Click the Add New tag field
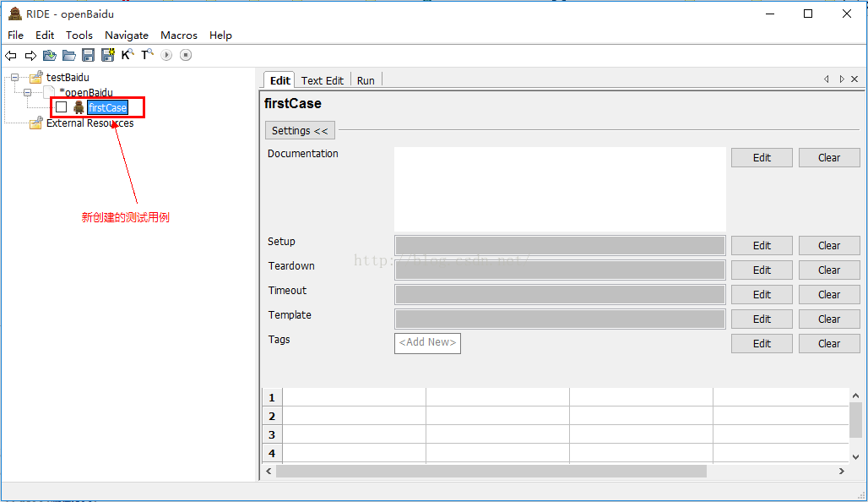This screenshot has height=502, width=868. click(427, 343)
